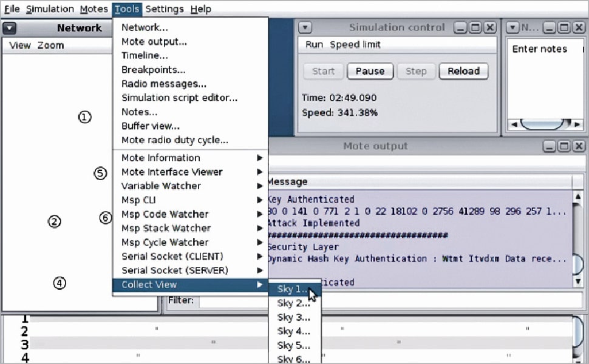This screenshot has height=364, width=589.
Task: Reload the simulation
Action: tap(463, 71)
